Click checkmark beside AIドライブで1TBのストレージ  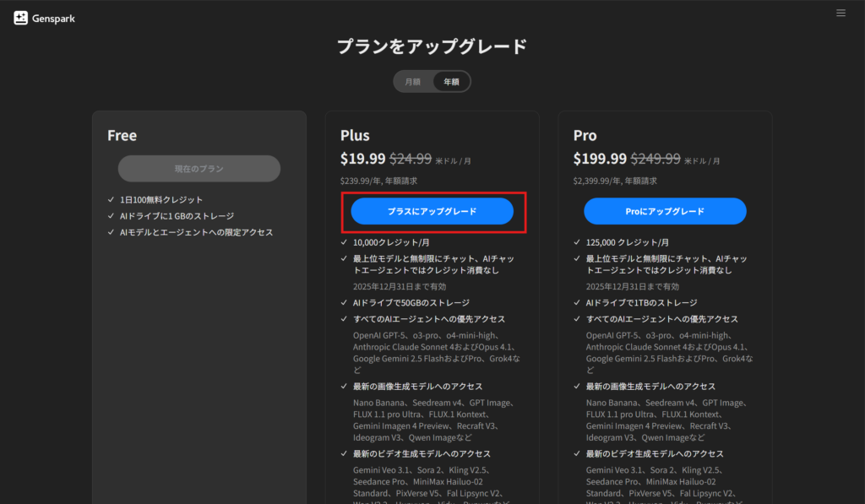577,302
